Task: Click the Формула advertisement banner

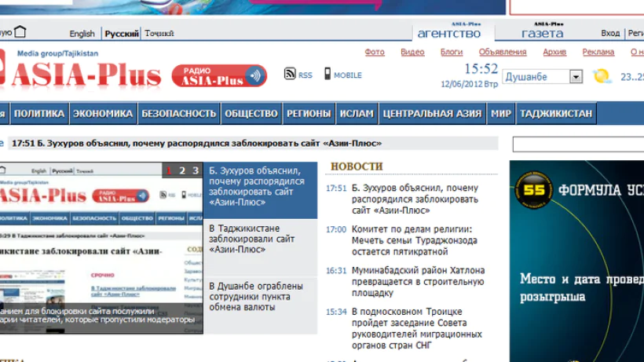Action: tap(576, 261)
